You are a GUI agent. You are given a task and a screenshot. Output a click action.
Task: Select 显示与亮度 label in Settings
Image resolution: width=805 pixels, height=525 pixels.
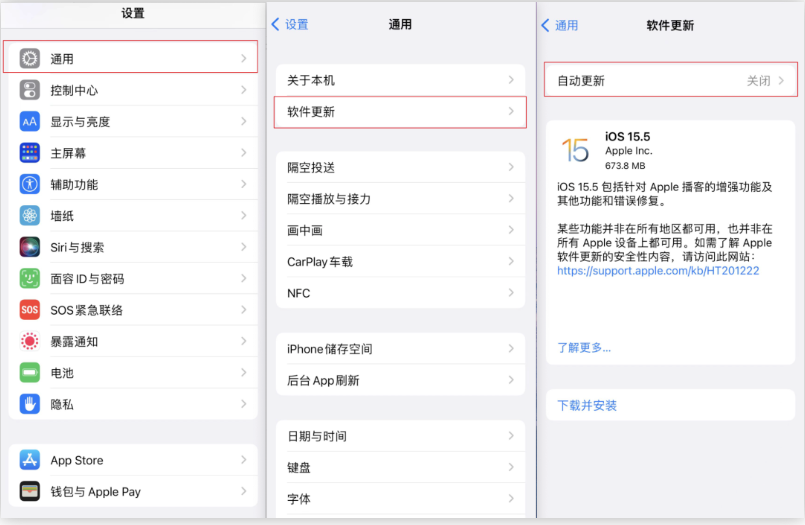click(x=80, y=122)
